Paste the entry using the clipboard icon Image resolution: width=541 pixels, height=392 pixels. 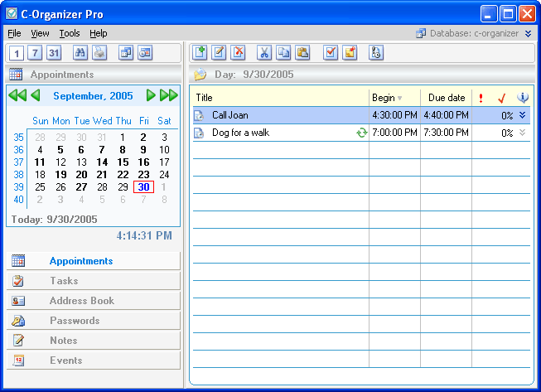point(302,53)
